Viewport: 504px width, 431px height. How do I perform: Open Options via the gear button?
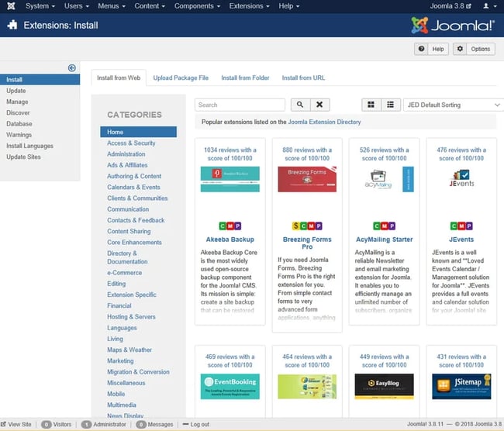474,49
